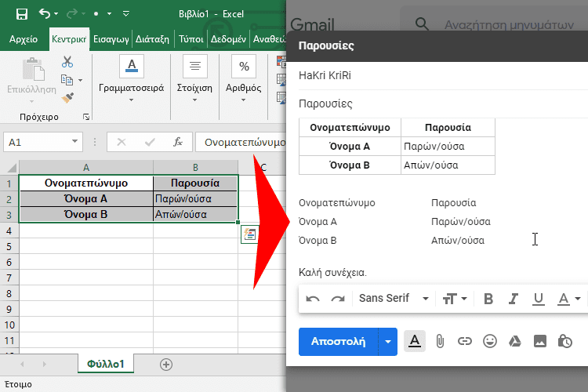Toggle Underline in Gmail toolbar
The height and width of the screenshot is (392, 588).
539,299
